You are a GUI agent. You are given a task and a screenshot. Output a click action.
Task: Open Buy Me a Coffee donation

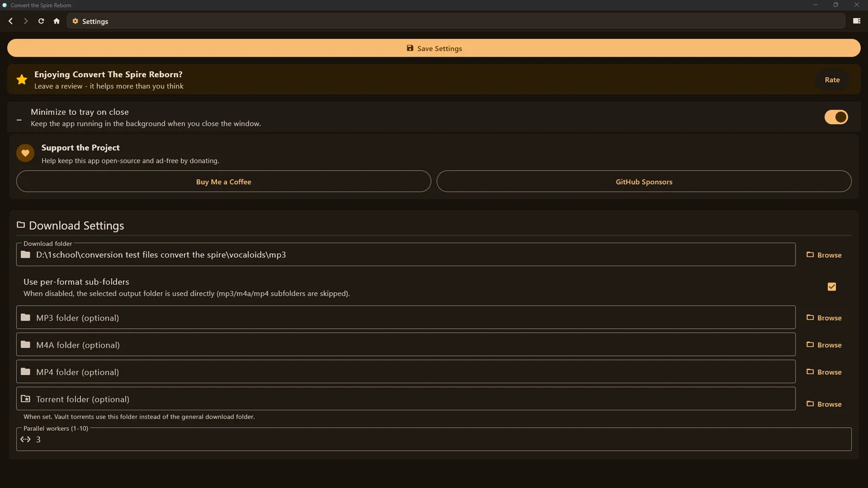[x=224, y=181]
